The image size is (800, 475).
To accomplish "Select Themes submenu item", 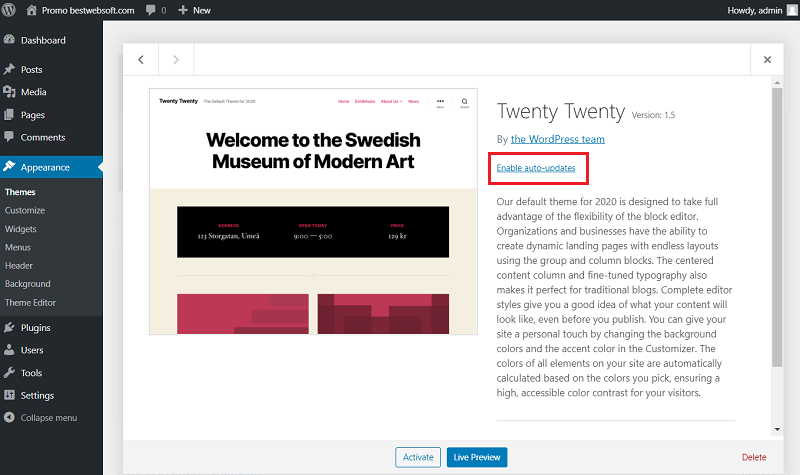I will coord(20,192).
